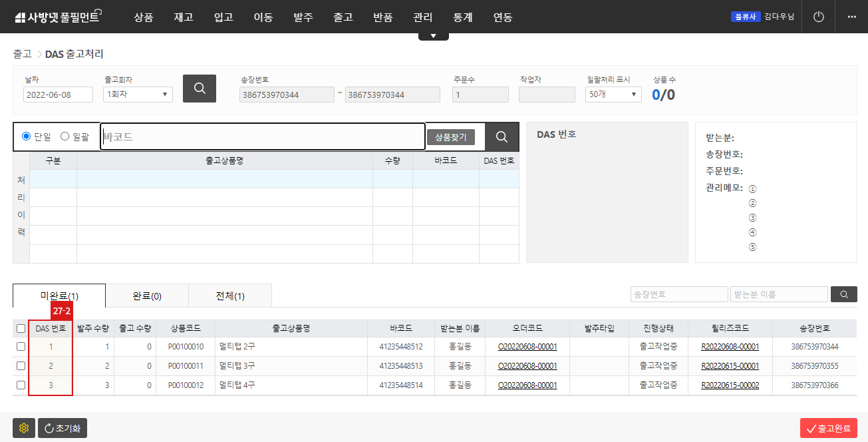Open the ellipsis menu at top right corner
Image resolution: width=868 pixels, height=442 pixels.
pyautogui.click(x=852, y=17)
